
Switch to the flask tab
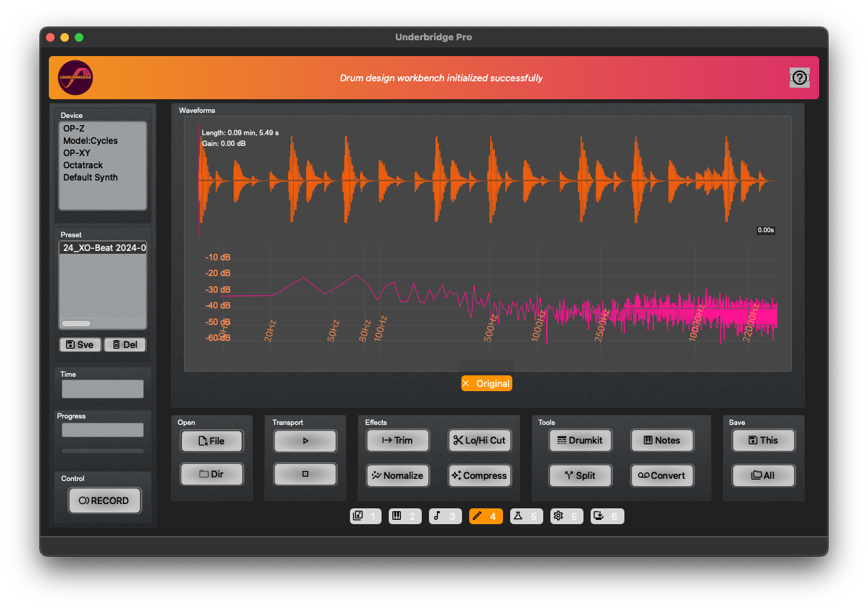[x=525, y=516]
